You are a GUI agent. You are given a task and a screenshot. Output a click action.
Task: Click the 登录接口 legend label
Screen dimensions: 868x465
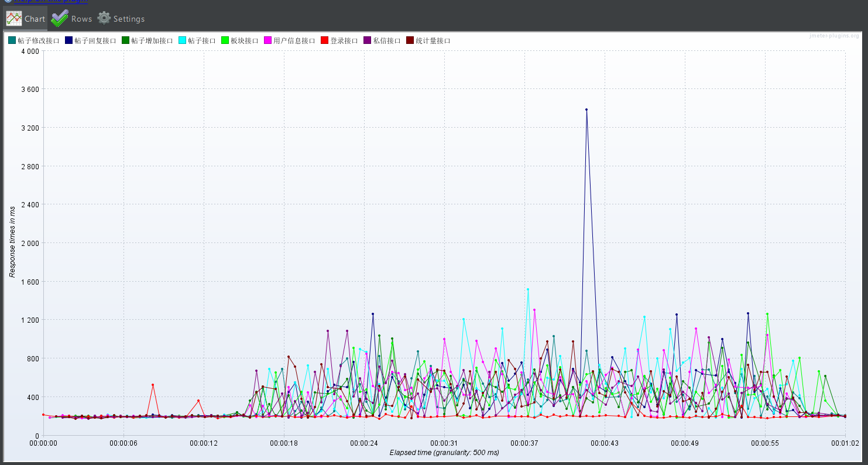[344, 41]
